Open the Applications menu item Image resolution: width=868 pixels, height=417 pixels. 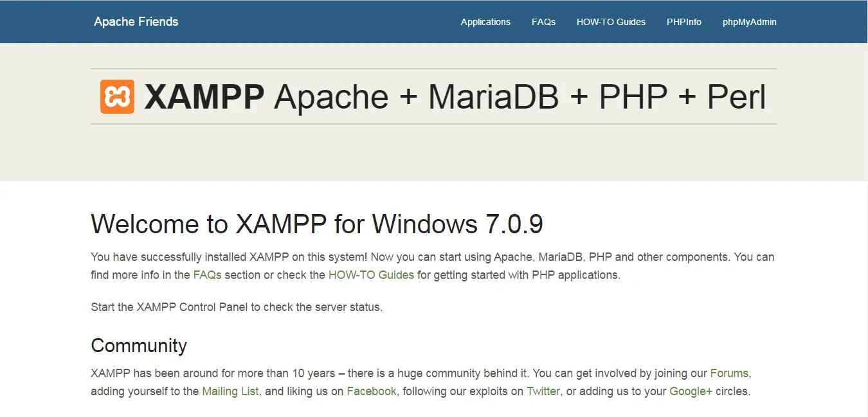[x=485, y=22]
